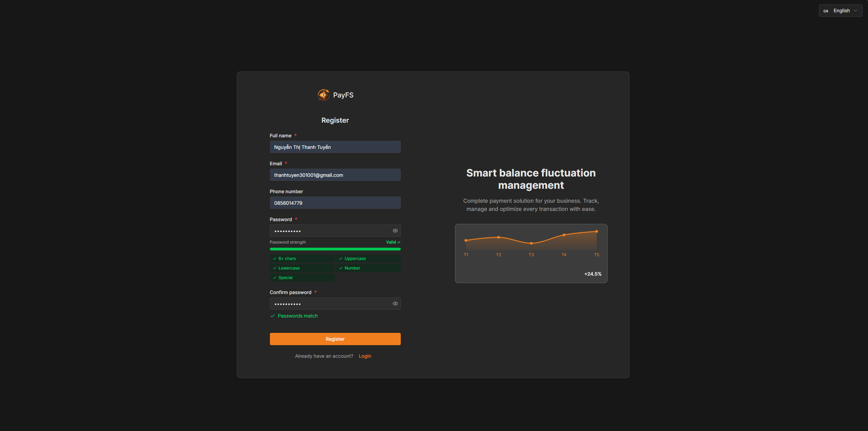Screen dimensions: 868x431
Task: Click into the Email input field
Action: point(335,175)
